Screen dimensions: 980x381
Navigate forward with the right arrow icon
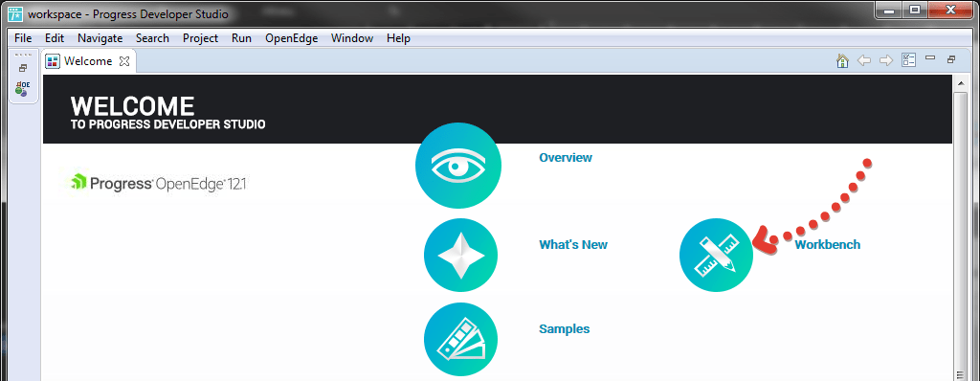tap(885, 60)
